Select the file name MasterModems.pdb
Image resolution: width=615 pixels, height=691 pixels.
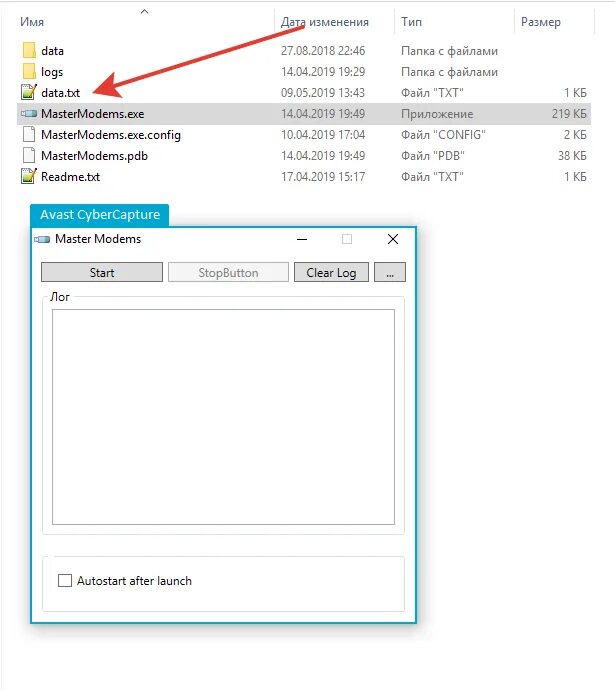(94, 156)
